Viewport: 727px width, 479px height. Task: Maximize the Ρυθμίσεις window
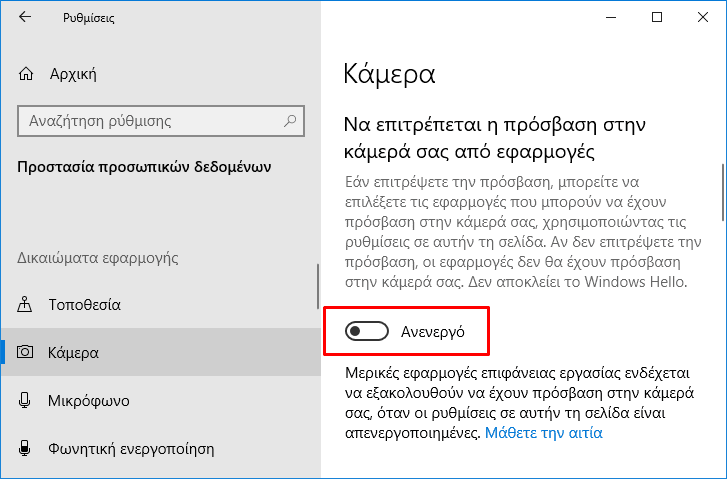(x=657, y=17)
